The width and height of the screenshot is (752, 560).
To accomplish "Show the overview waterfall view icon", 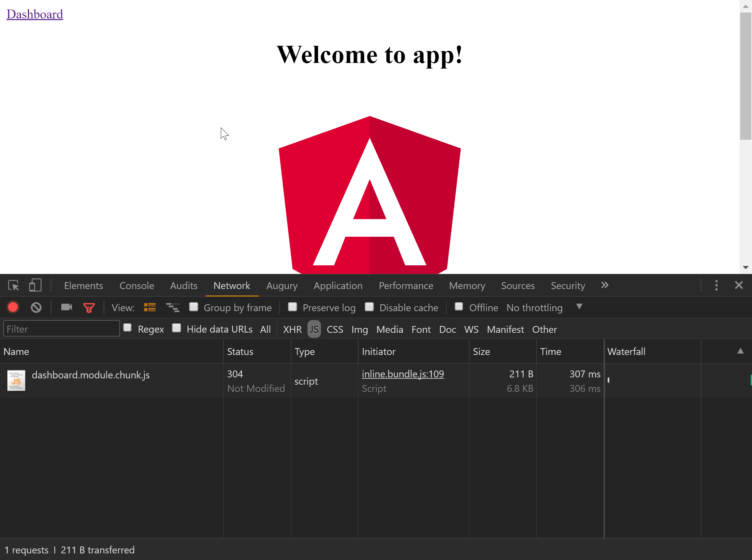I will tap(173, 308).
